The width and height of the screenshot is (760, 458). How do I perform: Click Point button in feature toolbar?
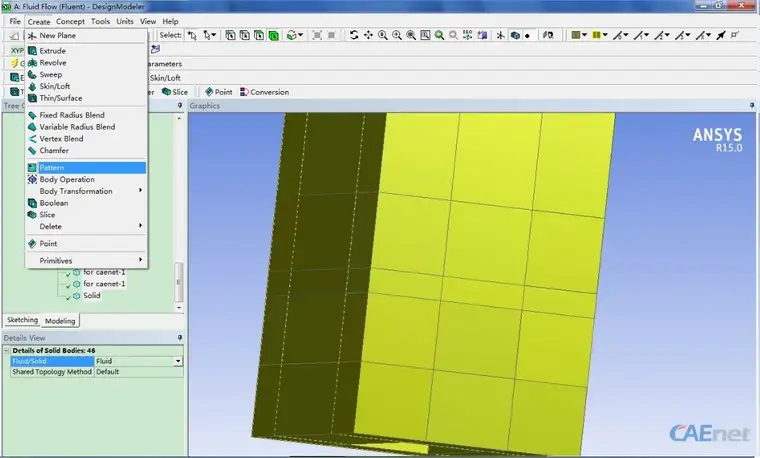pyautogui.click(x=219, y=92)
